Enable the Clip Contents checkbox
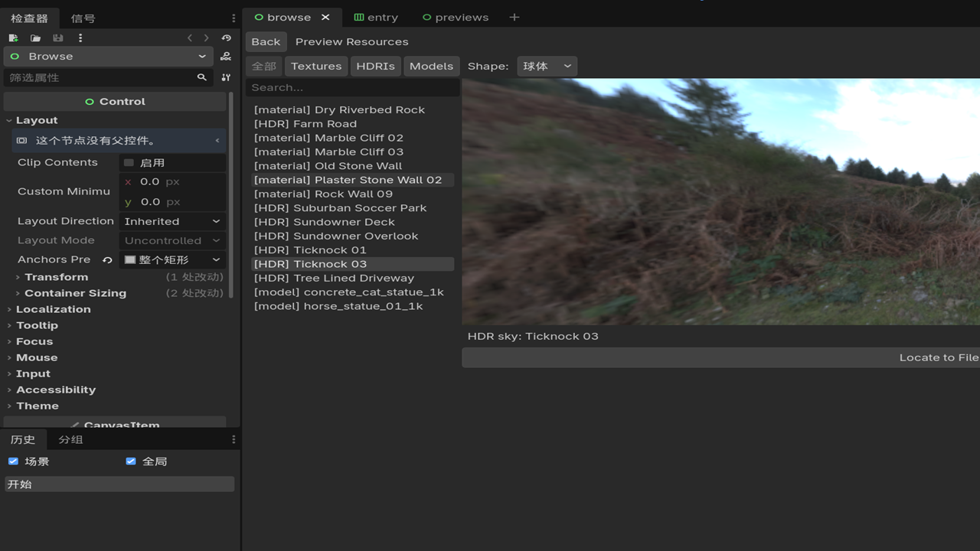This screenshot has height=551, width=980. coord(129,163)
